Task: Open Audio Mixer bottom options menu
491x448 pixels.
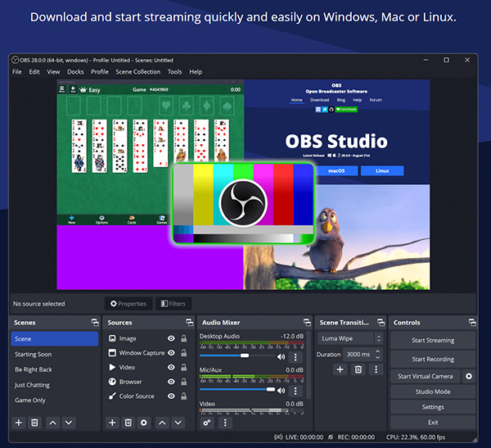Action: coord(225,423)
